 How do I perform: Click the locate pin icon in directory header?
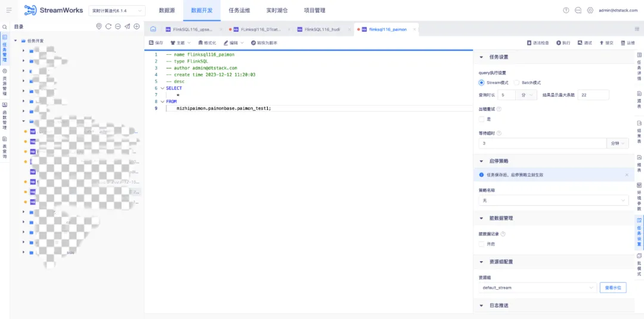click(99, 26)
